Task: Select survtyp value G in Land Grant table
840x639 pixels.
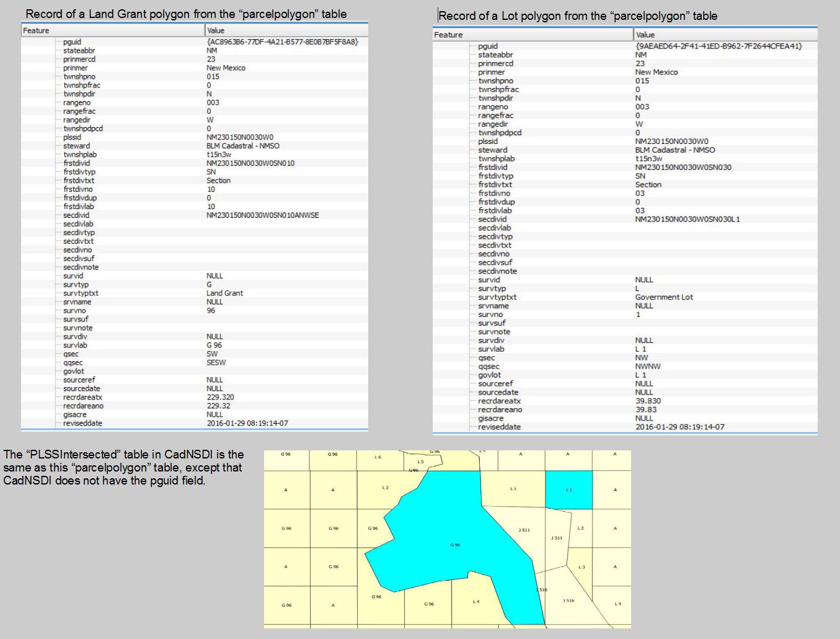Action: [209, 284]
